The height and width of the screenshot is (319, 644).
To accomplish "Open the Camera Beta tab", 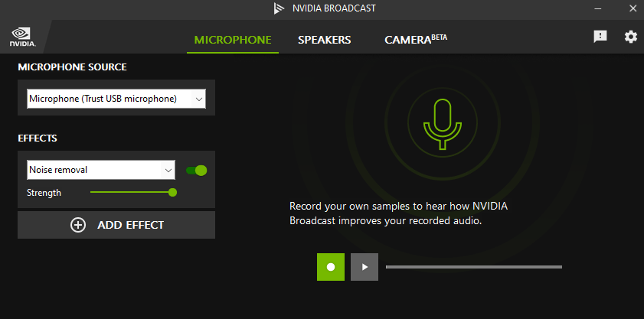I will (416, 40).
